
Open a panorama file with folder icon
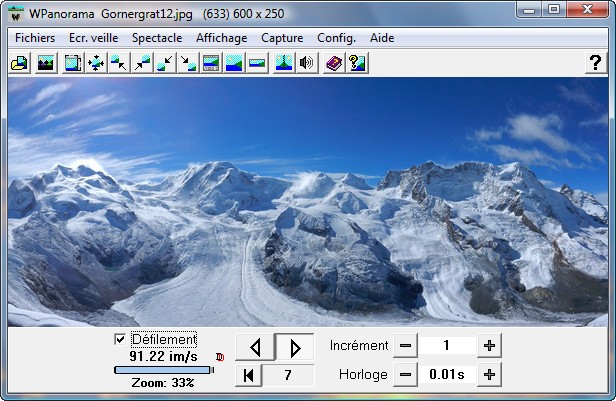pyautogui.click(x=20, y=63)
